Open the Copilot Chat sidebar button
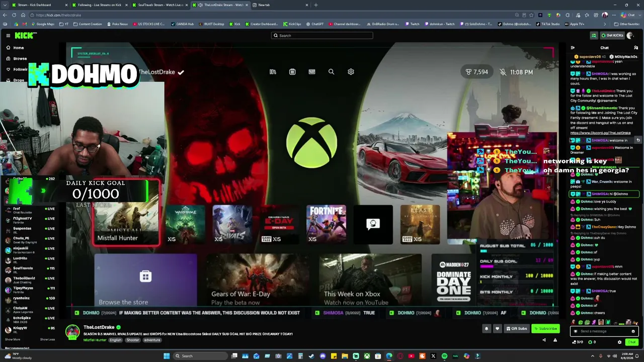Viewport: 644px width, 362px height. [x=628, y=15]
